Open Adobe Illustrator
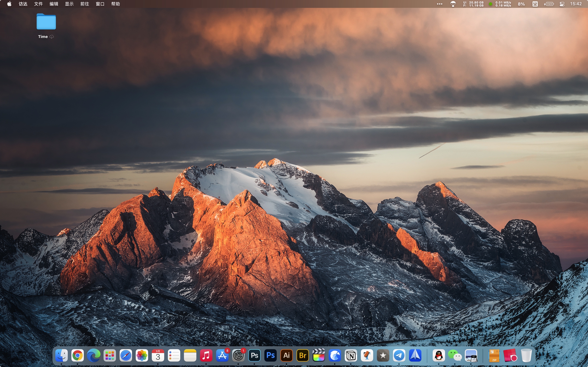This screenshot has height=367, width=588. pyautogui.click(x=286, y=355)
